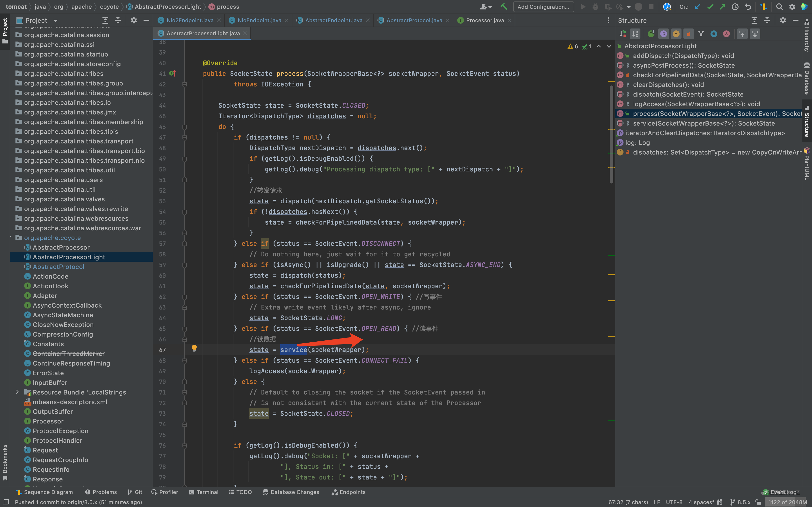Expand Resource Bundle 'LocalStrings' node
Viewport: 812px width, 507px height.
pos(17,392)
